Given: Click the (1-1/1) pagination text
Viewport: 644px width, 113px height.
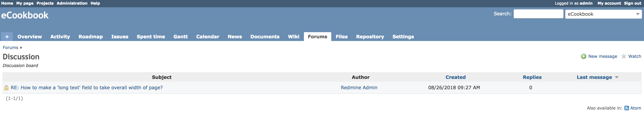Looking at the screenshot, I should tap(14, 98).
